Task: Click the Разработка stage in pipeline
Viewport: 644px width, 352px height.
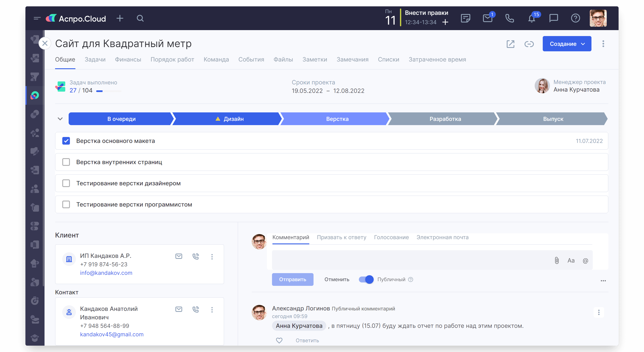Action: [x=445, y=119]
